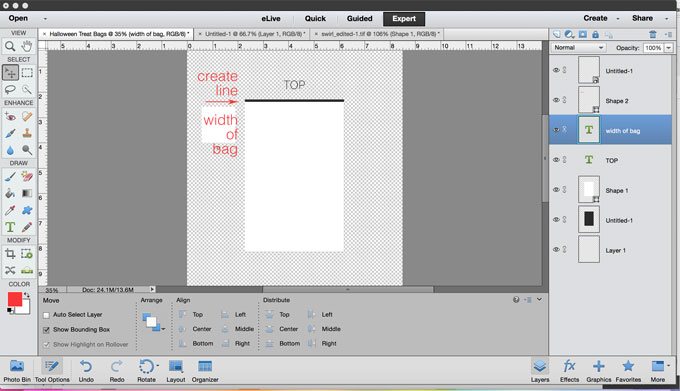Image resolution: width=680 pixels, height=391 pixels.
Task: Switch to the Guided mode tab
Action: click(x=360, y=19)
